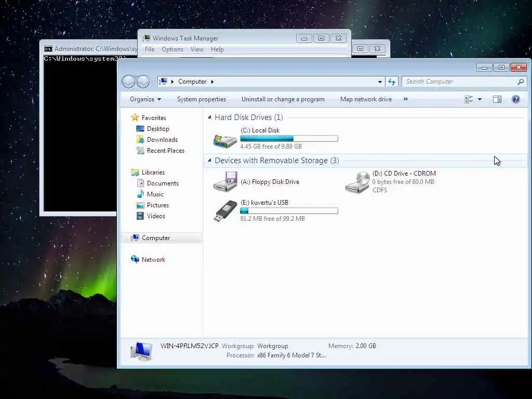Click the search magnifier icon

[x=521, y=82]
